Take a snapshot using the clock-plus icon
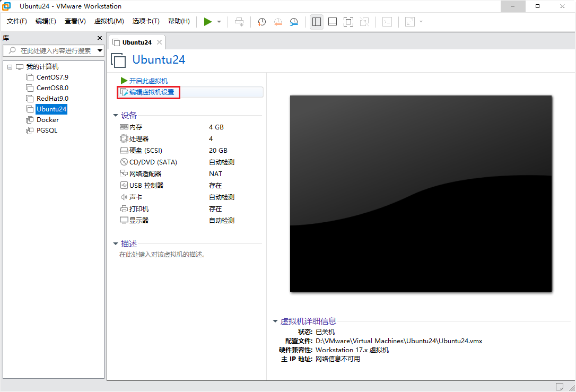 click(x=261, y=22)
